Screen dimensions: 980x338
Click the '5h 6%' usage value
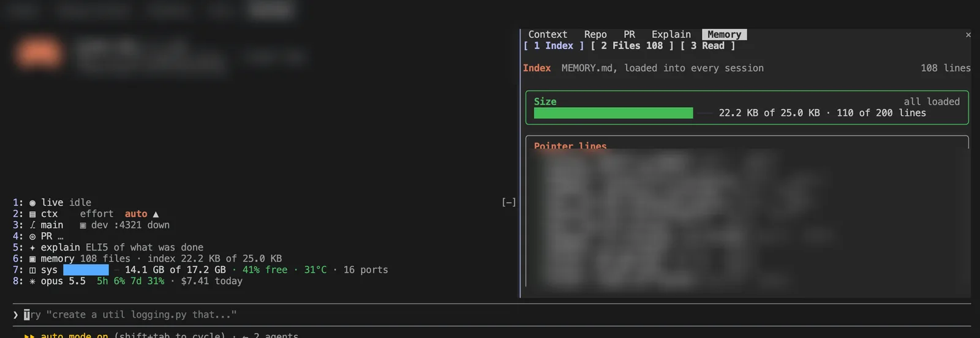tap(111, 282)
